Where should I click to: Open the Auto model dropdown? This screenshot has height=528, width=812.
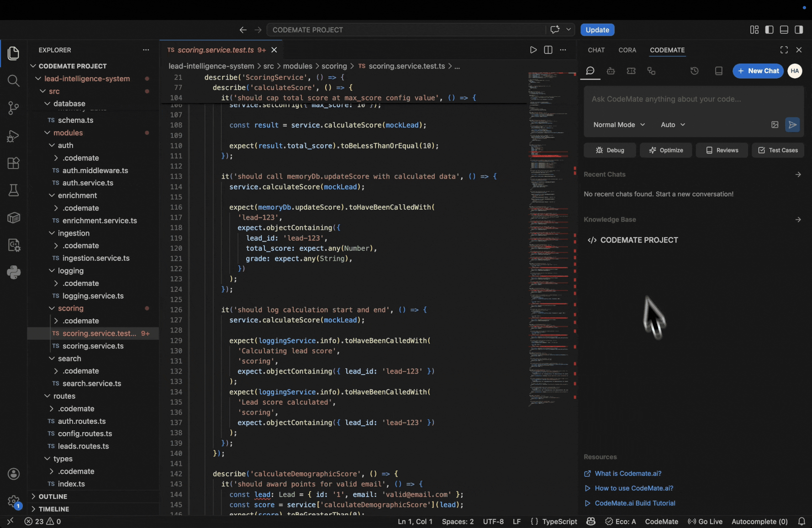click(x=673, y=125)
